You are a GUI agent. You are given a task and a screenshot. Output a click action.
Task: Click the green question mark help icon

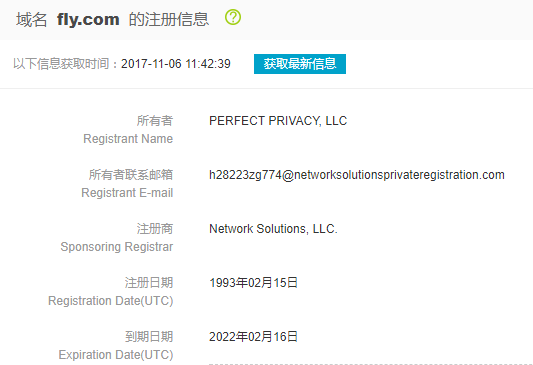tap(233, 17)
